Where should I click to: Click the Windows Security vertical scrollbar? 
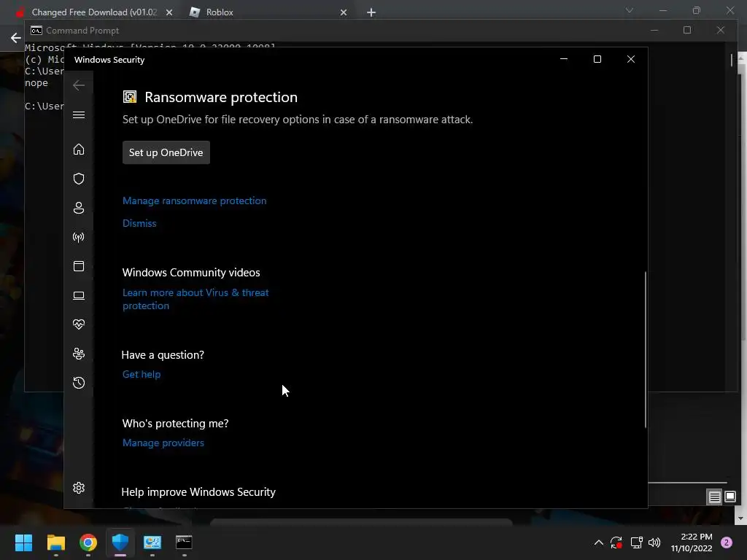pyautogui.click(x=646, y=349)
